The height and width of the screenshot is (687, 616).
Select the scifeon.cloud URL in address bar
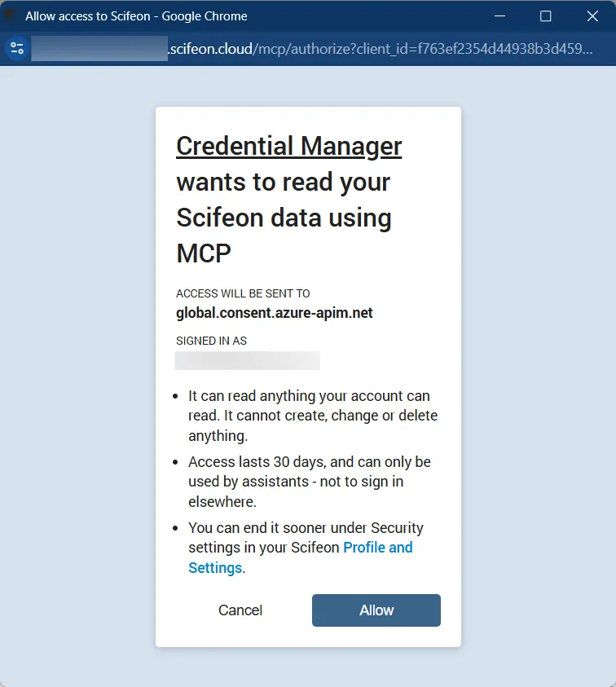(x=312, y=49)
